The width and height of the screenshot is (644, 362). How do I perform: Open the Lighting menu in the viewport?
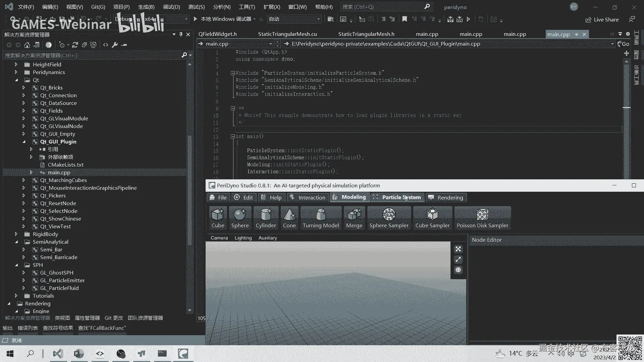tap(243, 238)
